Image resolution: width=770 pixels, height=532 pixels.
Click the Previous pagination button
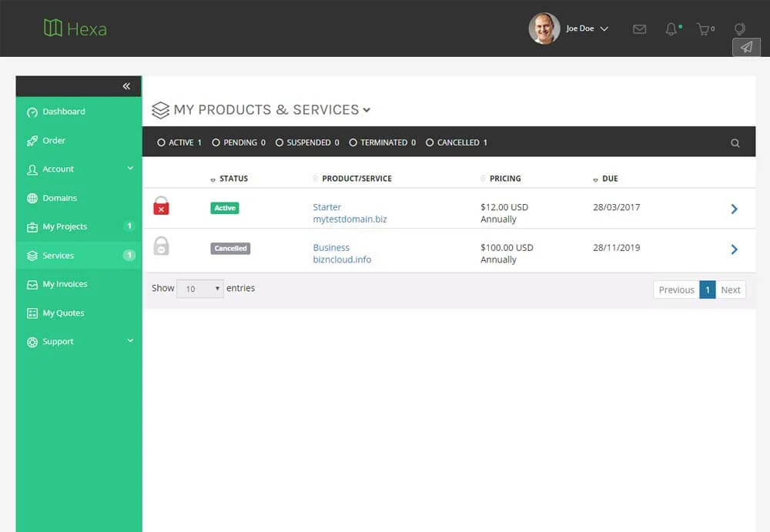676,289
